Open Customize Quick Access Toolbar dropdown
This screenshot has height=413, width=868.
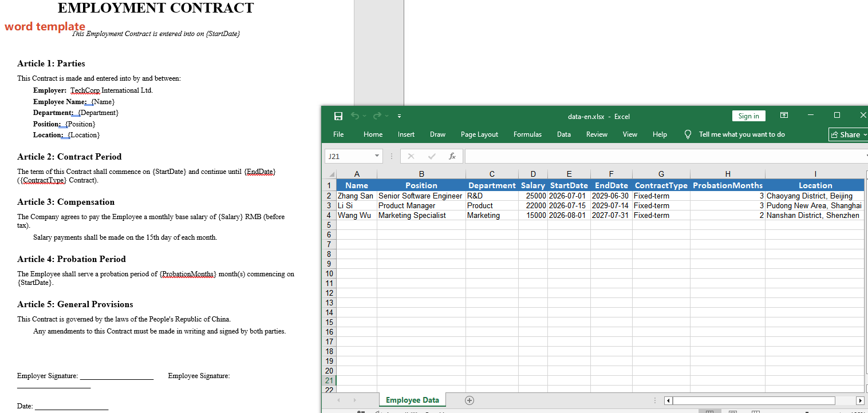pos(399,116)
